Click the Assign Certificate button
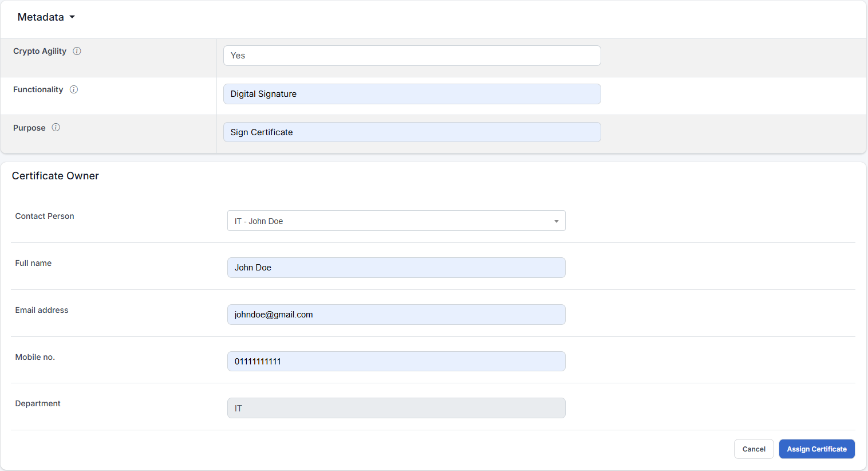The height and width of the screenshot is (471, 868). click(x=817, y=449)
